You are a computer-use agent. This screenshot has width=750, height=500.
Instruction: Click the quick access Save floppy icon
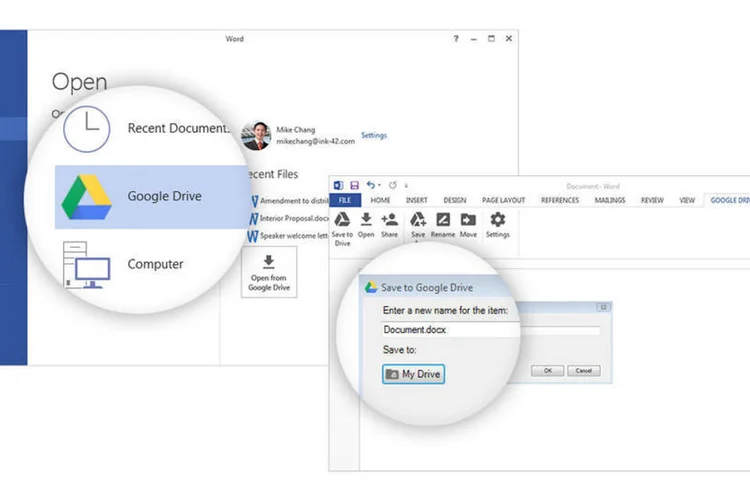click(354, 185)
